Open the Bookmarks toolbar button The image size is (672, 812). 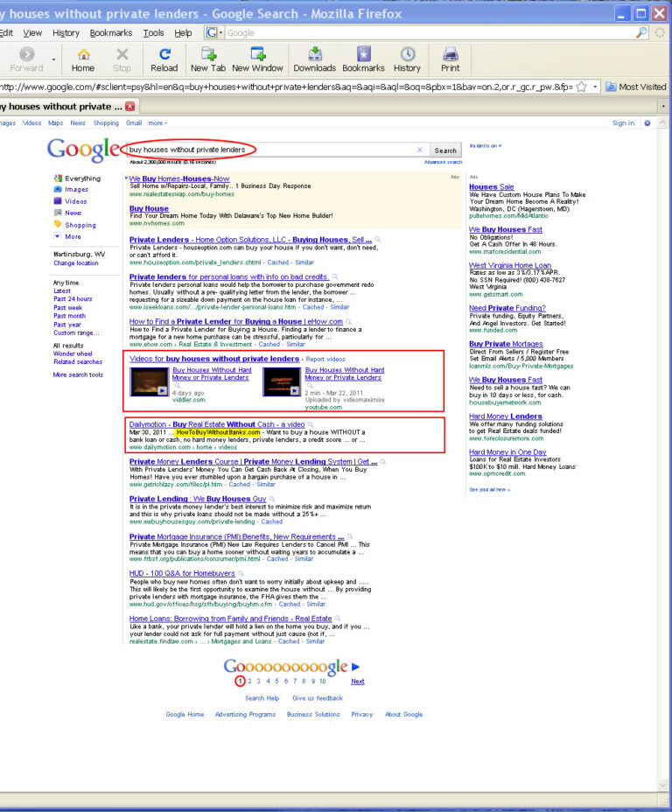[x=363, y=59]
